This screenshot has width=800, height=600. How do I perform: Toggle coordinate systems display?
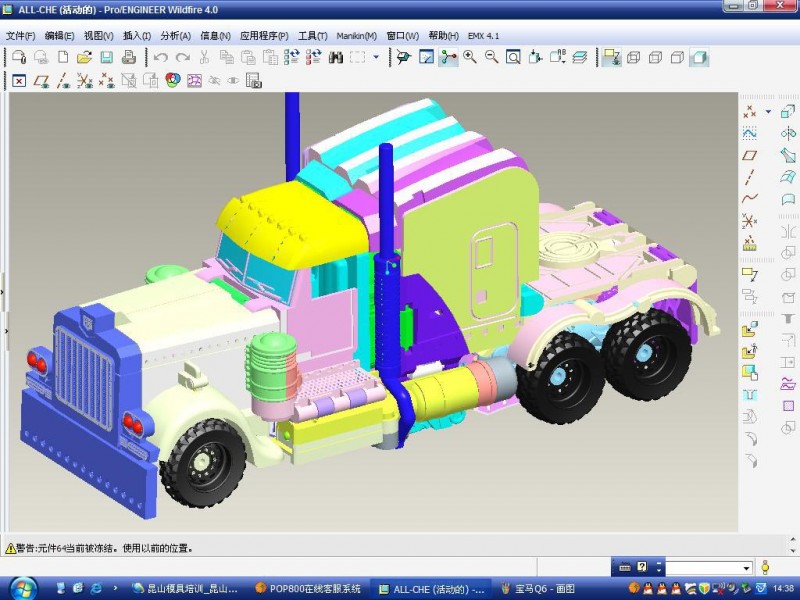[x=85, y=81]
